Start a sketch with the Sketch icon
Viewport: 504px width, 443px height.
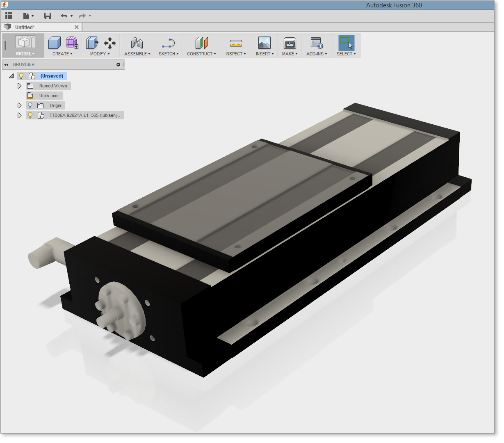click(x=168, y=43)
